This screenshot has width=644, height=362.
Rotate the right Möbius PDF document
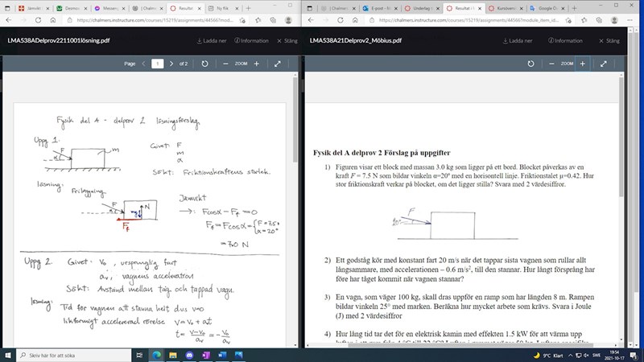[x=530, y=64]
